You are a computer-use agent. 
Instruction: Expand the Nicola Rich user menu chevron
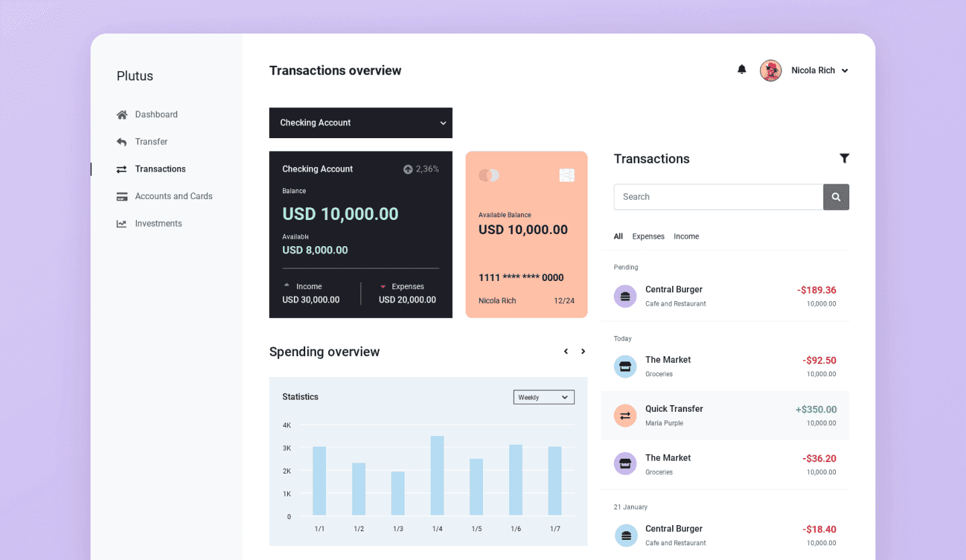pyautogui.click(x=845, y=71)
